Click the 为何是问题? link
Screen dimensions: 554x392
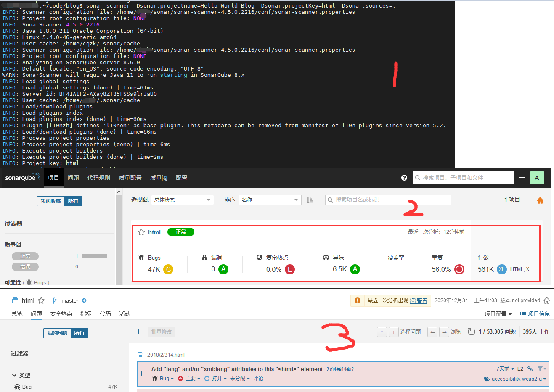[340, 369]
